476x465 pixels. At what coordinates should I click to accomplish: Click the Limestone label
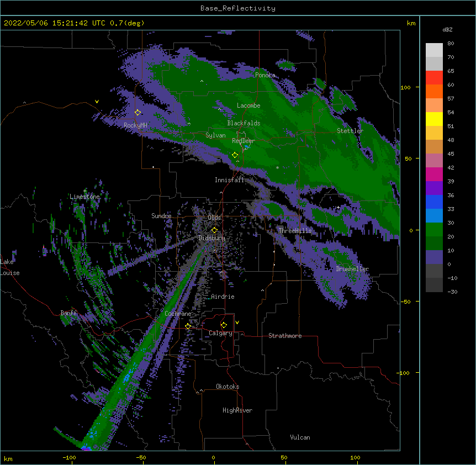84,197
